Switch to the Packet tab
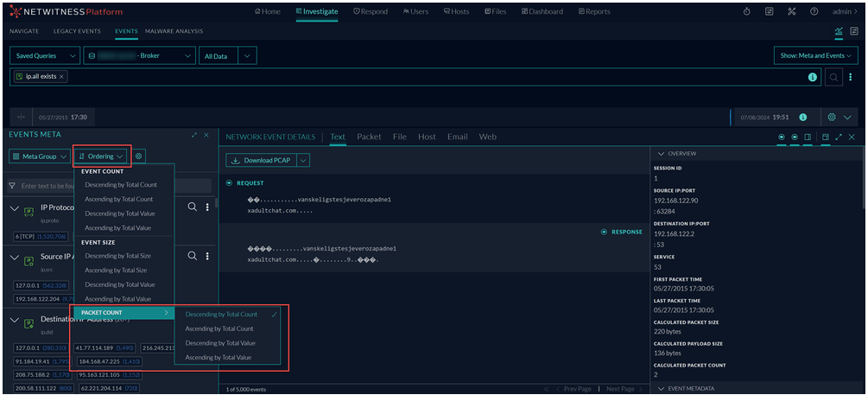The image size is (868, 395). click(x=369, y=137)
